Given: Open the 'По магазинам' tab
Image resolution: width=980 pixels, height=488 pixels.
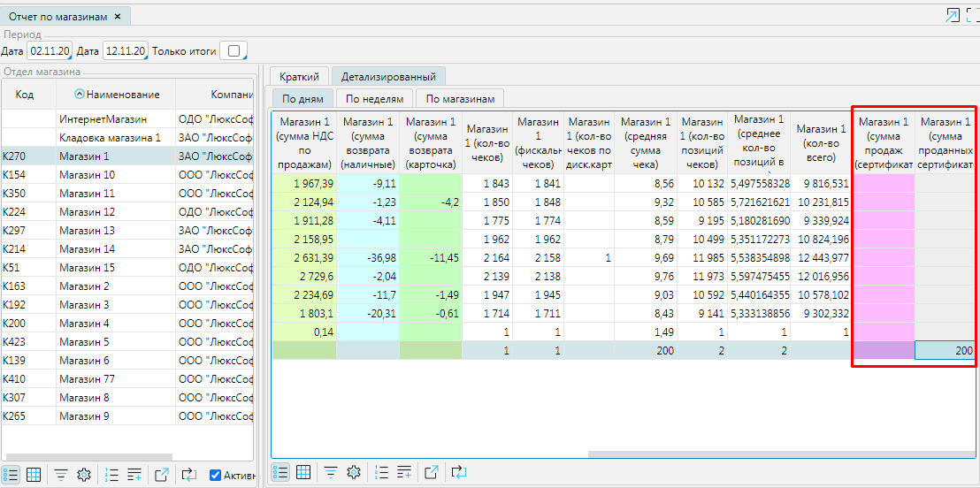Looking at the screenshot, I should click(x=460, y=99).
